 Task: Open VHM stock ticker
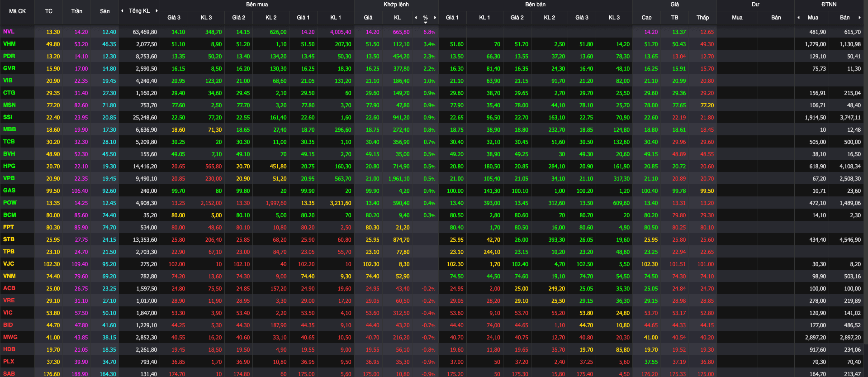coord(9,44)
